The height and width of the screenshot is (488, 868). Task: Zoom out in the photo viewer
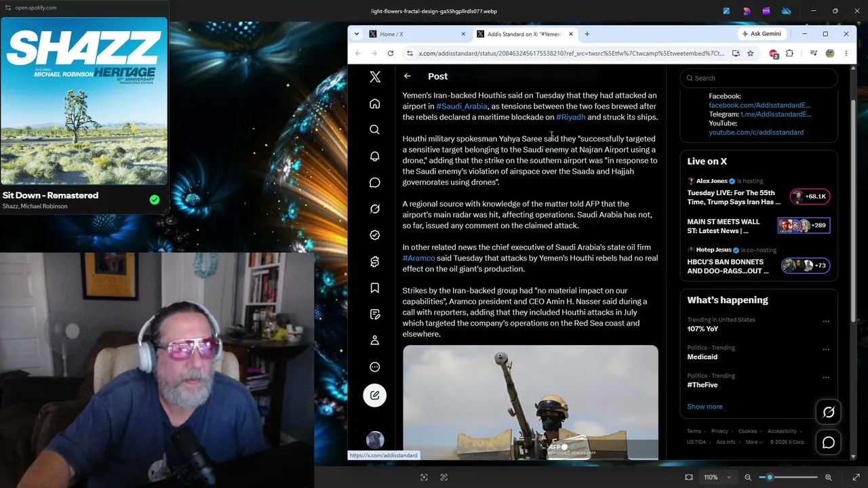point(748,477)
